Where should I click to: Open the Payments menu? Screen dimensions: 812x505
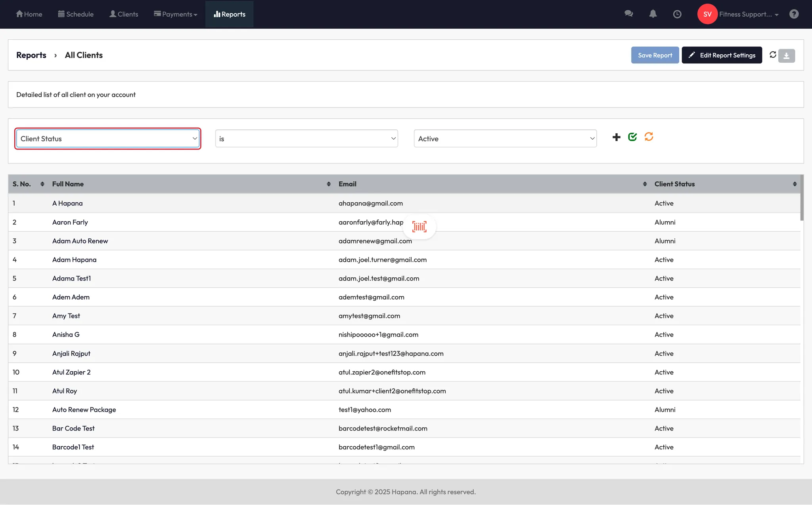[176, 14]
